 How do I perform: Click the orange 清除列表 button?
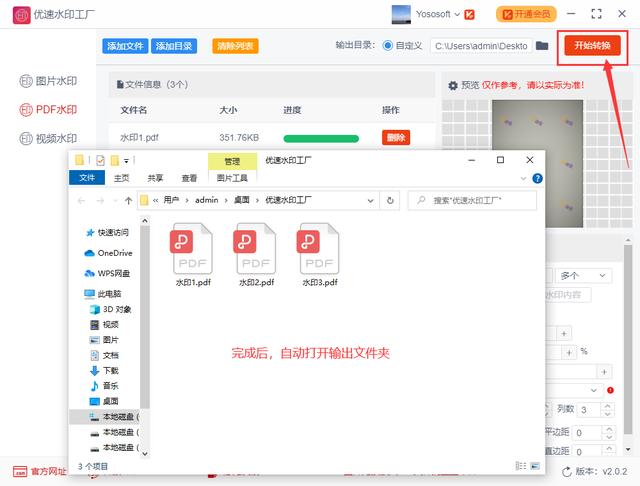tap(235, 46)
